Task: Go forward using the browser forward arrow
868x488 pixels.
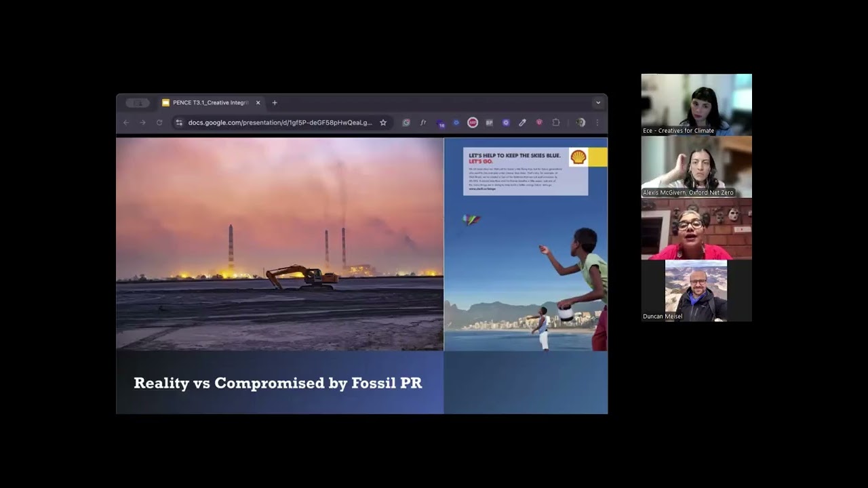Action: coord(142,123)
